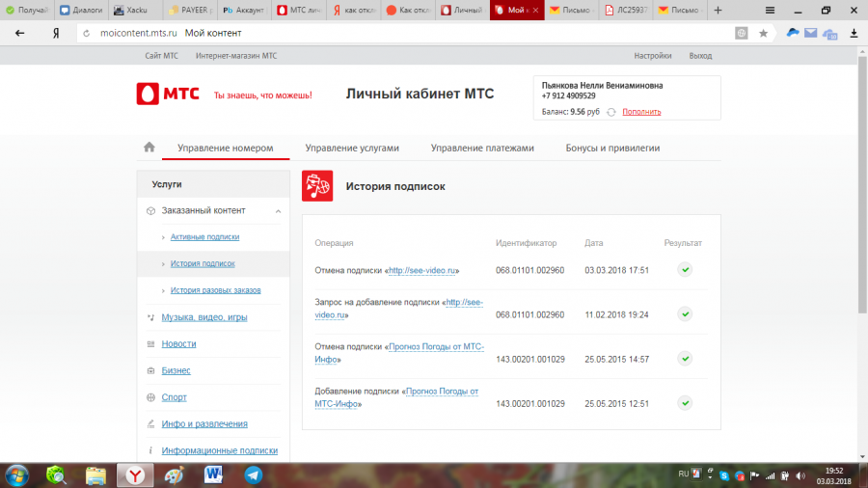This screenshot has height=488, width=868.
Task: Open История подписок in the sidebar
Action: click(x=203, y=263)
